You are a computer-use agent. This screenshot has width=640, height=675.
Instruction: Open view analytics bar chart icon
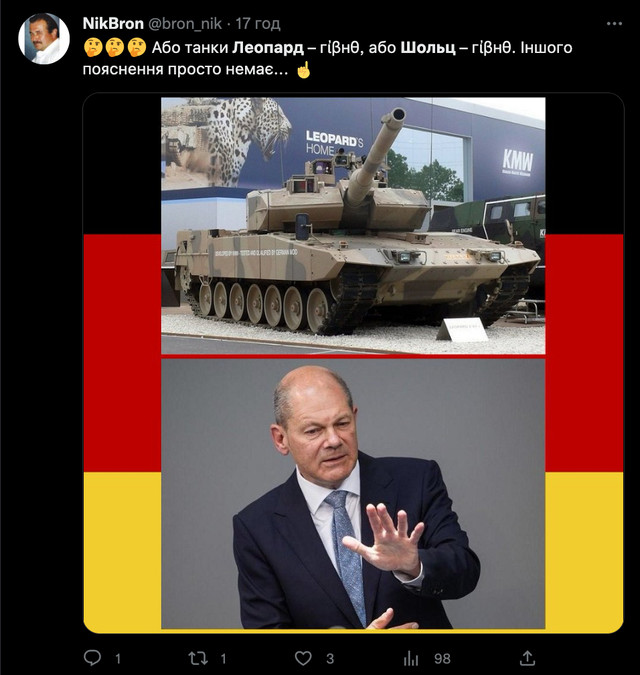click(411, 658)
